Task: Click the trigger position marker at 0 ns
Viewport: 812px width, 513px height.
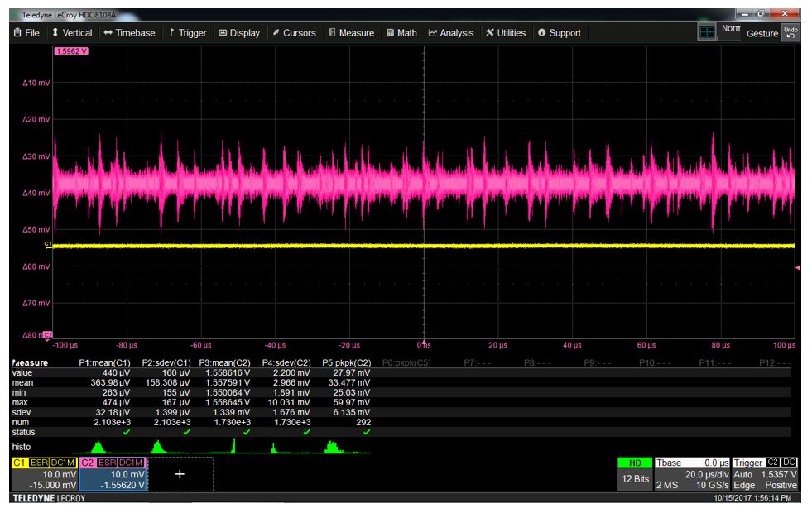Action: (424, 340)
